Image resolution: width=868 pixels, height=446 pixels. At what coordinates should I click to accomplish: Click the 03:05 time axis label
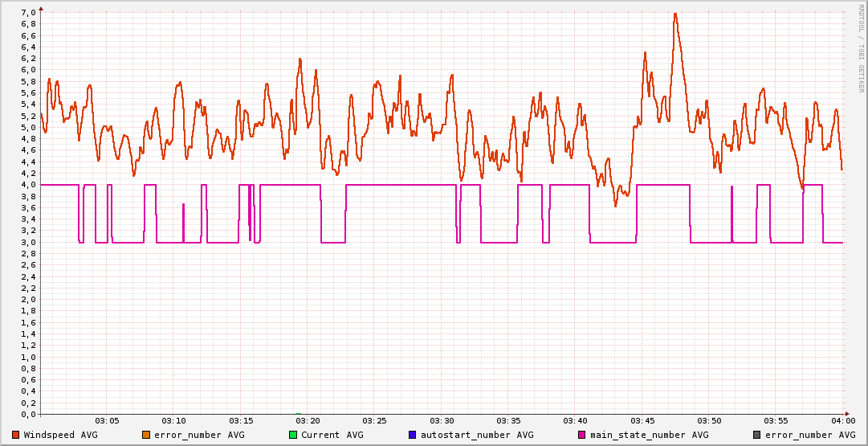pyautogui.click(x=107, y=420)
